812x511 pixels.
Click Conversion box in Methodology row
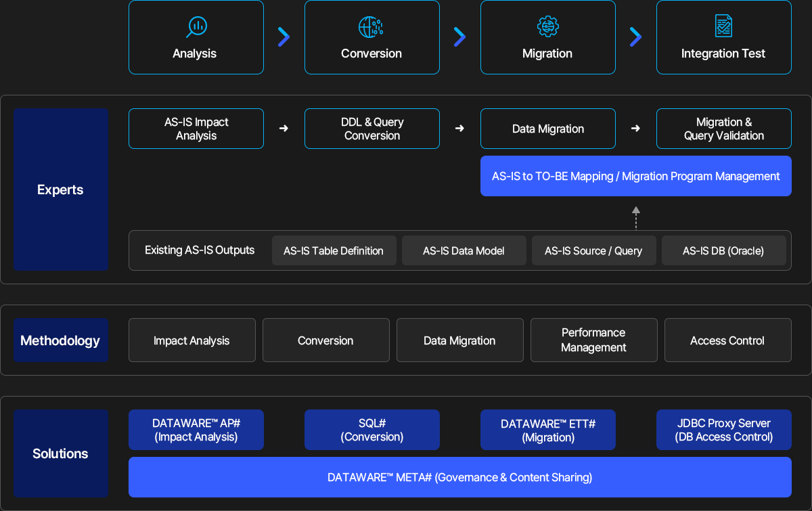pos(326,340)
